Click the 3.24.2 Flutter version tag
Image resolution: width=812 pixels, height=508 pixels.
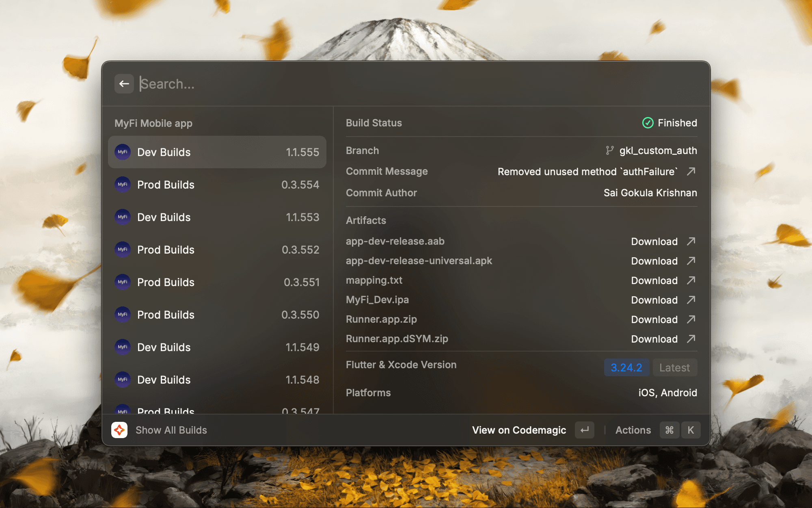(x=626, y=367)
